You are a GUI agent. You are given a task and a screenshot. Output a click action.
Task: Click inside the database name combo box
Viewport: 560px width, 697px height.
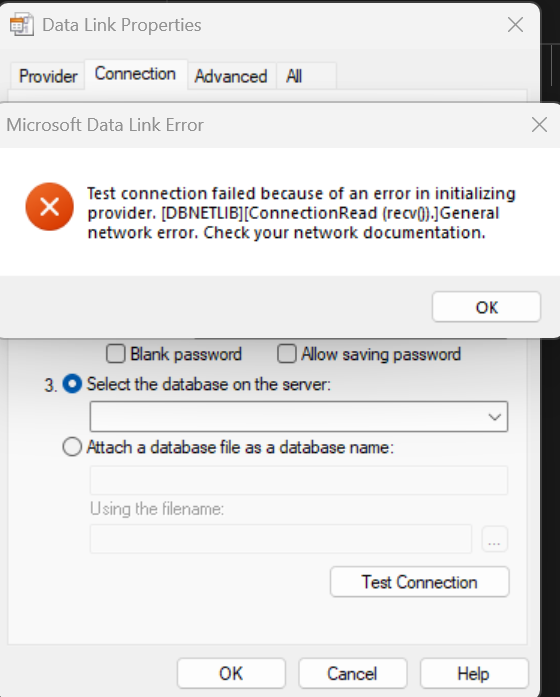[x=299, y=417]
